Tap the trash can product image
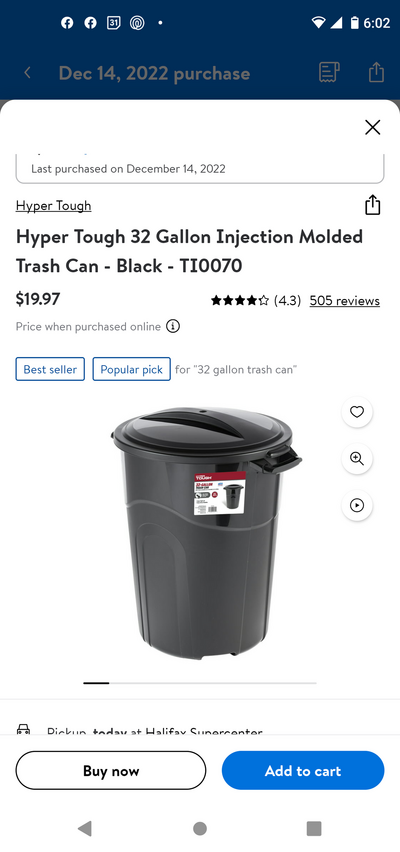 point(205,532)
